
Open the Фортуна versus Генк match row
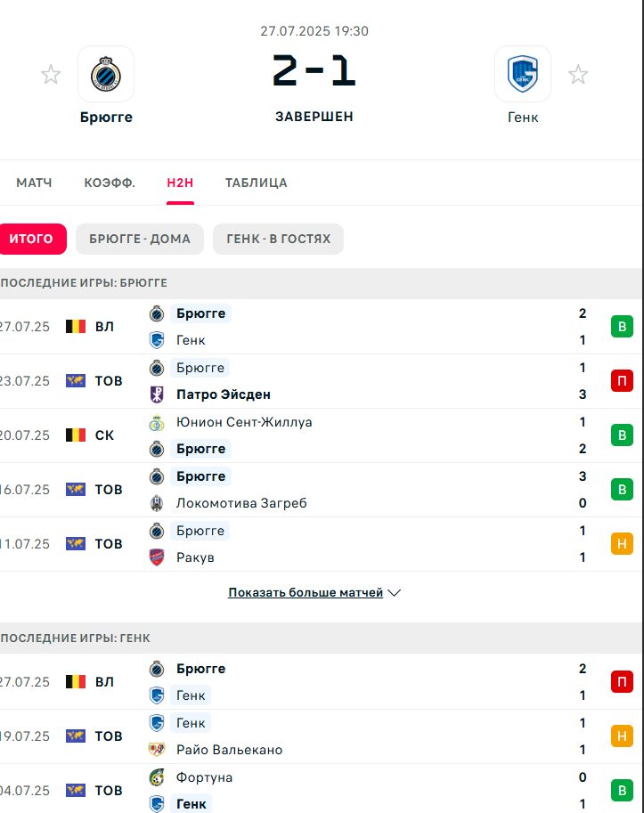(322, 790)
